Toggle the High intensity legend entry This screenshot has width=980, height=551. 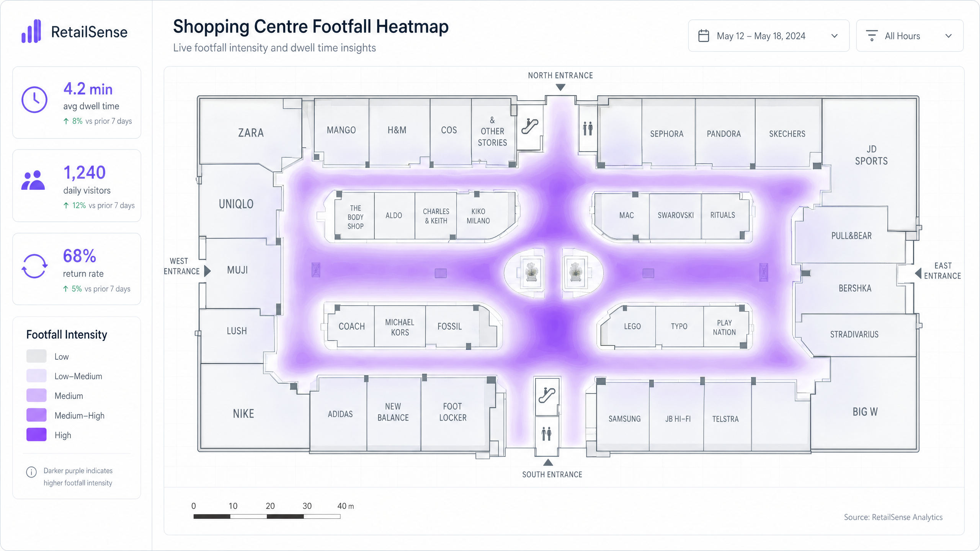(x=36, y=435)
